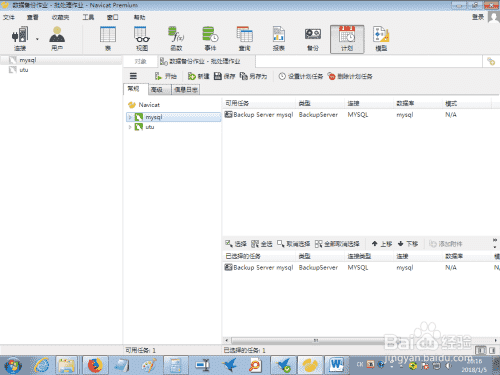Save the batch job with 保存
The image size is (500, 375).
(x=224, y=76)
